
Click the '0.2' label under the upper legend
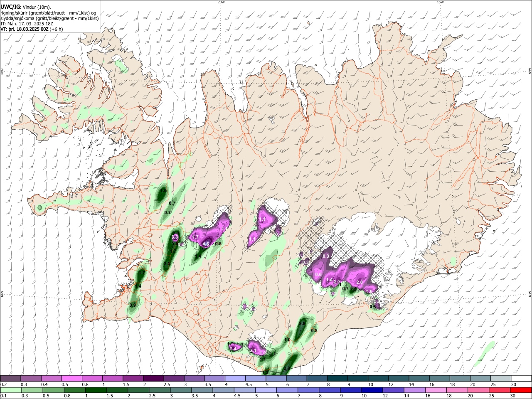[x=3, y=384]
